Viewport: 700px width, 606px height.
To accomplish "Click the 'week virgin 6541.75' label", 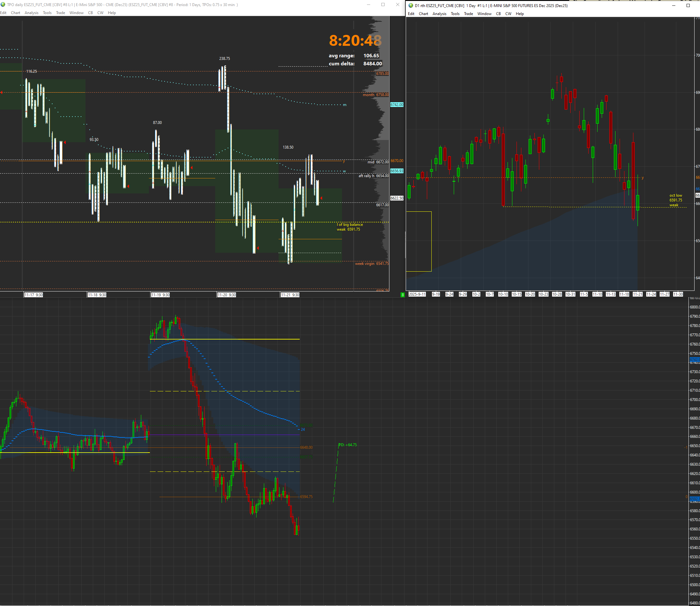I will [372, 263].
